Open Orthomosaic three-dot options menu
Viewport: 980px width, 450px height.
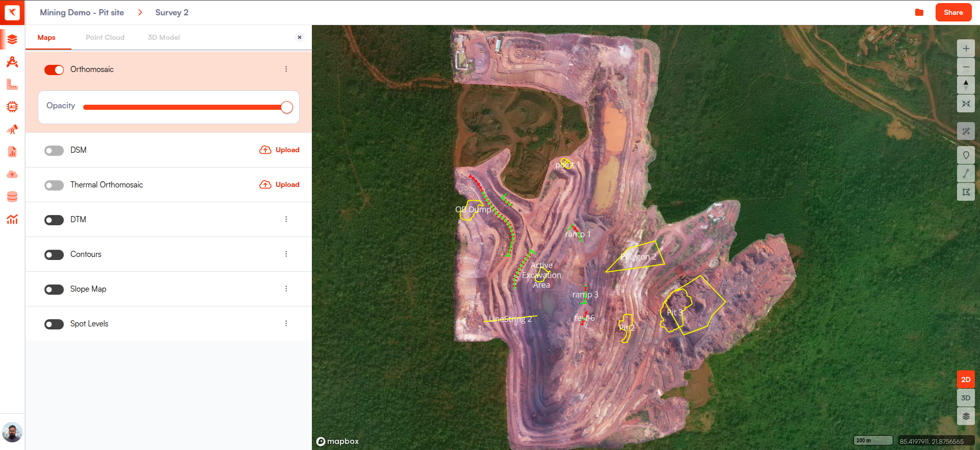tap(286, 69)
